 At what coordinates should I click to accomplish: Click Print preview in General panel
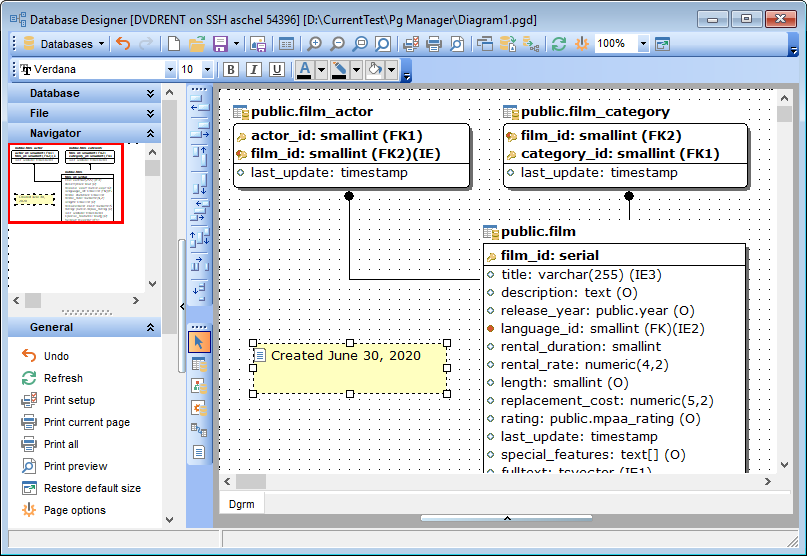pos(75,466)
